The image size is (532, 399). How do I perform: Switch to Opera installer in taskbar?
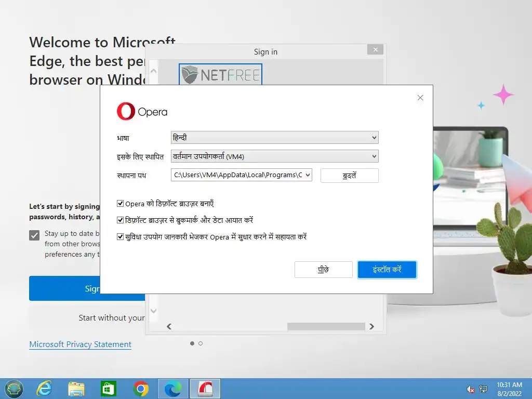(x=205, y=389)
